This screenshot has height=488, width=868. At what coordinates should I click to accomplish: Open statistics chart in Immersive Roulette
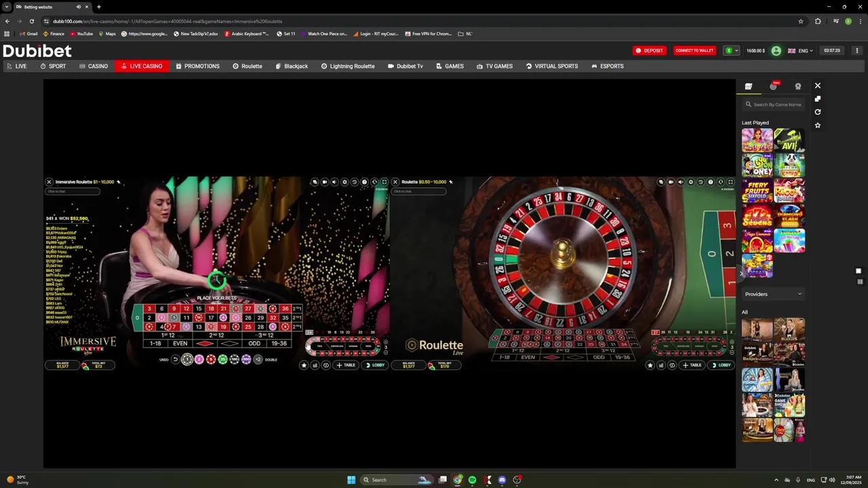(x=315, y=365)
